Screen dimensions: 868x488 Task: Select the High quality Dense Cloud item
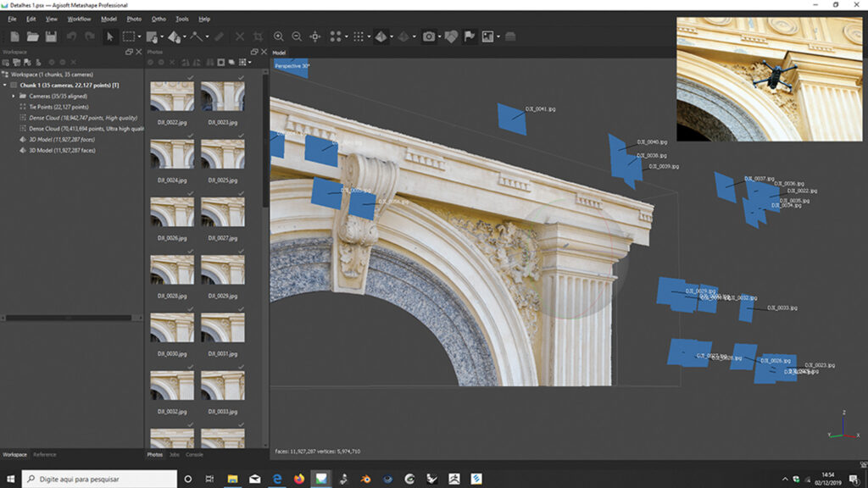[x=83, y=118]
